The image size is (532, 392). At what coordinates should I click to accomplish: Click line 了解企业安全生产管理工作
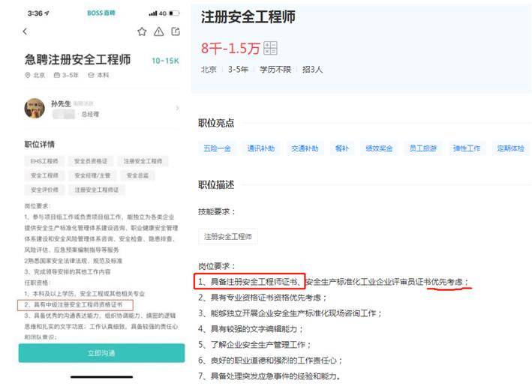(x=254, y=345)
